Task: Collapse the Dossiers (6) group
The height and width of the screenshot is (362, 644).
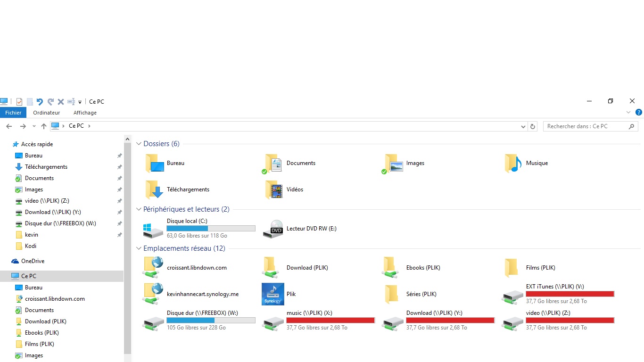Action: point(139,144)
